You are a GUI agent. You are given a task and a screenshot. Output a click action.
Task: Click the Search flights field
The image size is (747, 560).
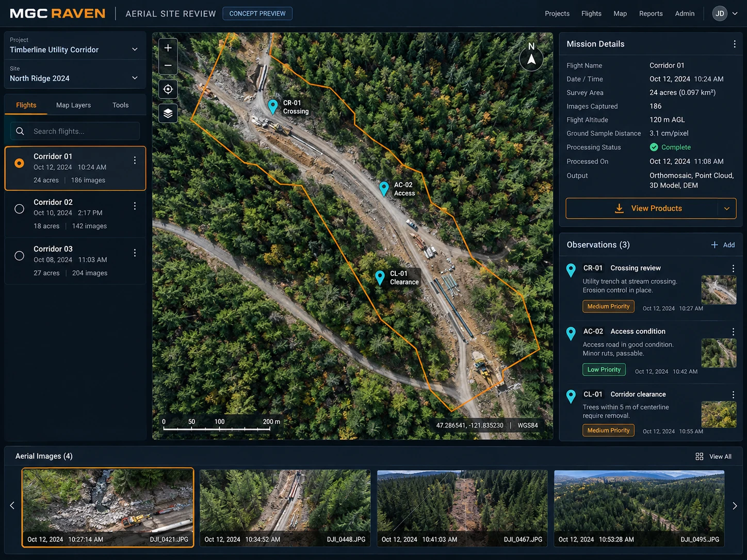click(x=75, y=131)
